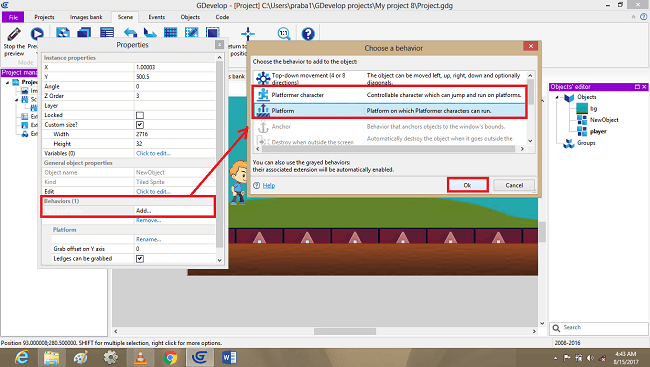Click the 1:1 zoom magnifier icon

click(284, 34)
